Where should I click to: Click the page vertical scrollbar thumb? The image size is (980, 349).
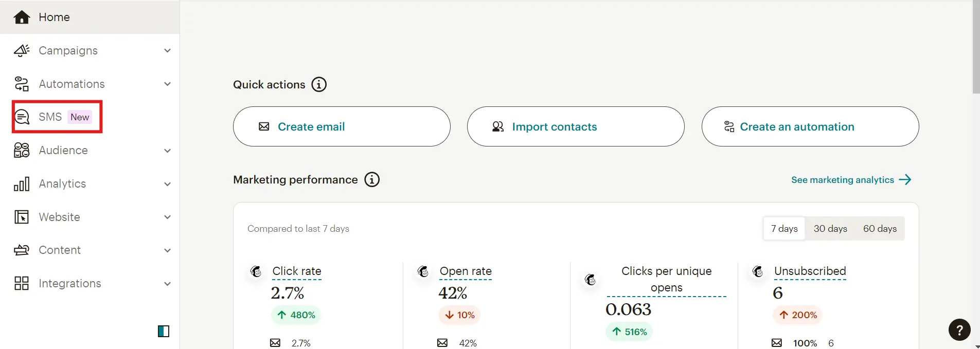click(976, 47)
